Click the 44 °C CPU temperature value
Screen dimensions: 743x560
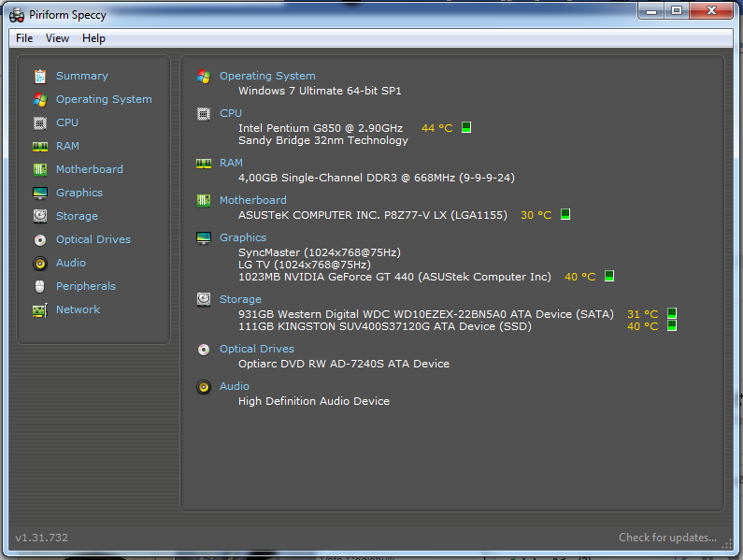click(x=436, y=128)
